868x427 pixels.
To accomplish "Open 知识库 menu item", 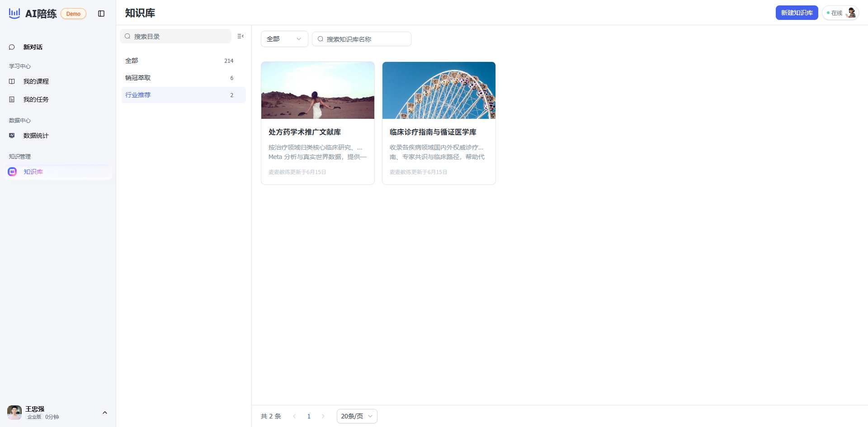I will [58, 172].
